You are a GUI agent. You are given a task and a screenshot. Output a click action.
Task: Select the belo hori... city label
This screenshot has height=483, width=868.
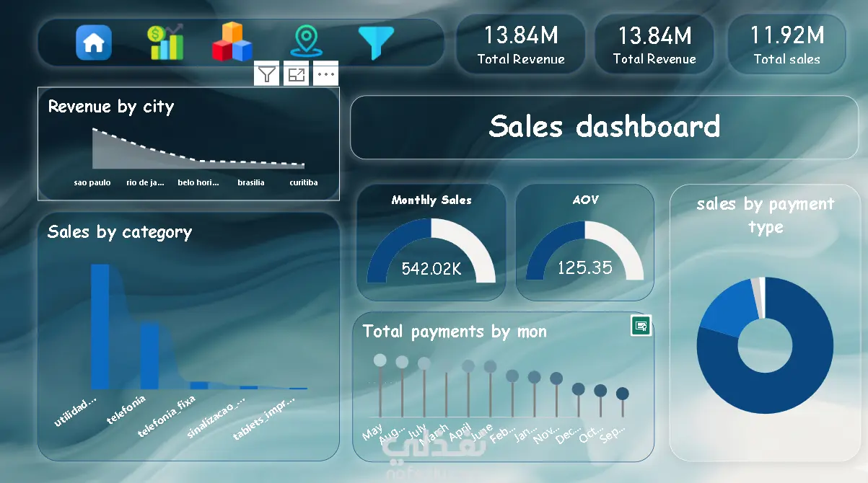click(x=198, y=182)
